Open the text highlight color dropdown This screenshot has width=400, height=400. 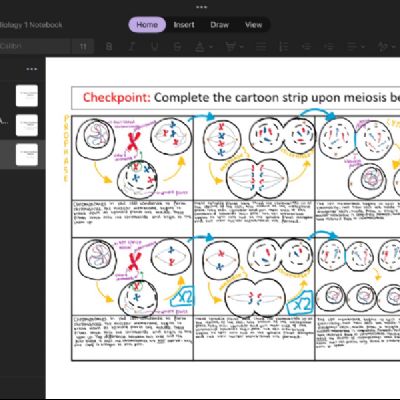coord(234,46)
